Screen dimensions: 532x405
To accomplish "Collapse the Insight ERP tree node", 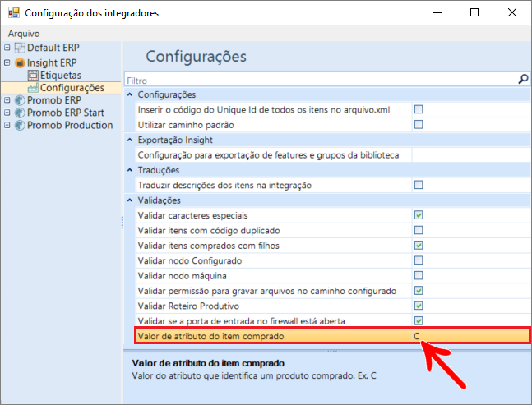I will coord(7,62).
